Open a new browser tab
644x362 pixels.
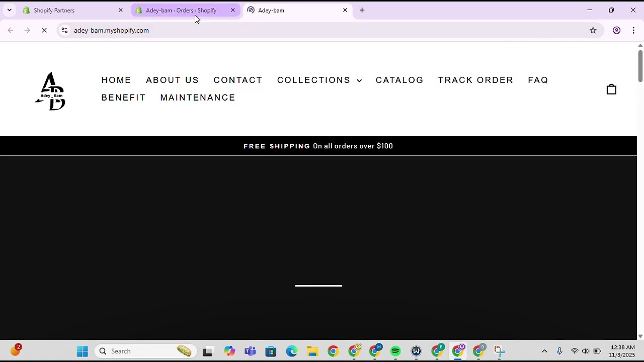362,10
